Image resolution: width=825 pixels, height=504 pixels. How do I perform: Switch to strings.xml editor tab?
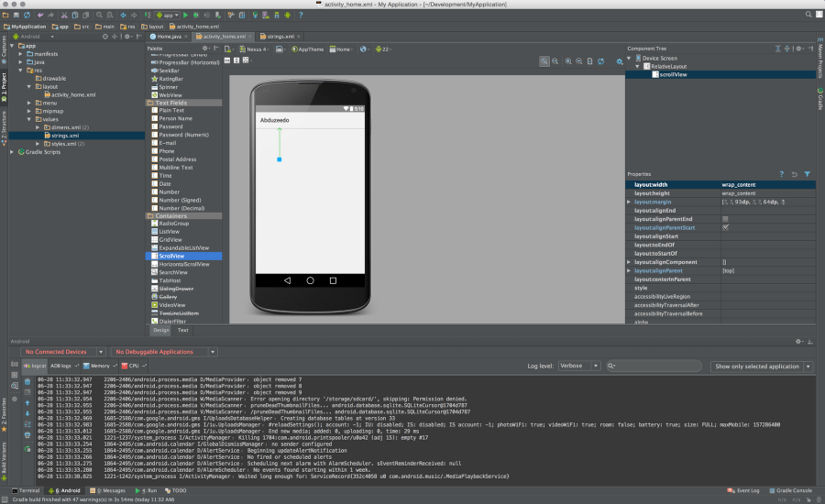pyautogui.click(x=280, y=37)
